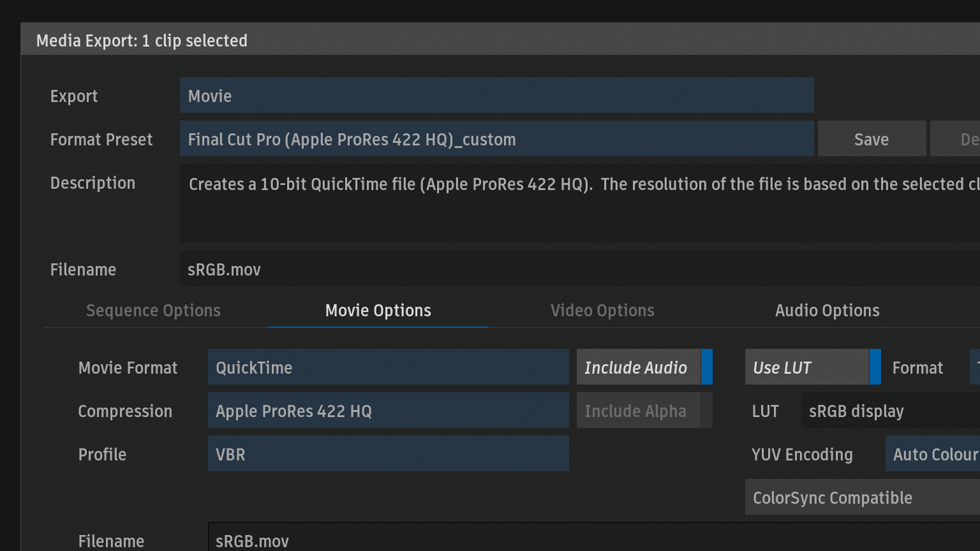Image resolution: width=980 pixels, height=551 pixels.
Task: Choose the Compression Apple ProRes 422 HQ dropdown
Action: [388, 411]
